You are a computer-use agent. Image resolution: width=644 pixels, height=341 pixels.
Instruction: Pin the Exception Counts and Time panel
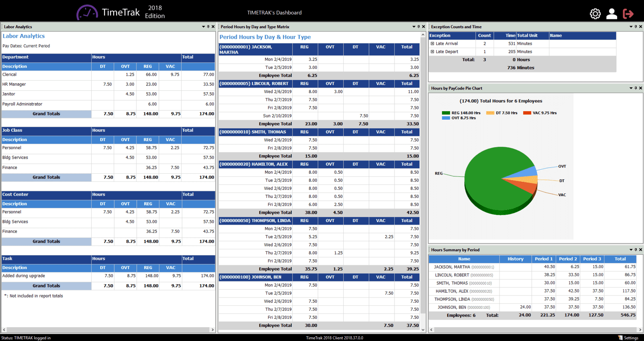pos(636,27)
